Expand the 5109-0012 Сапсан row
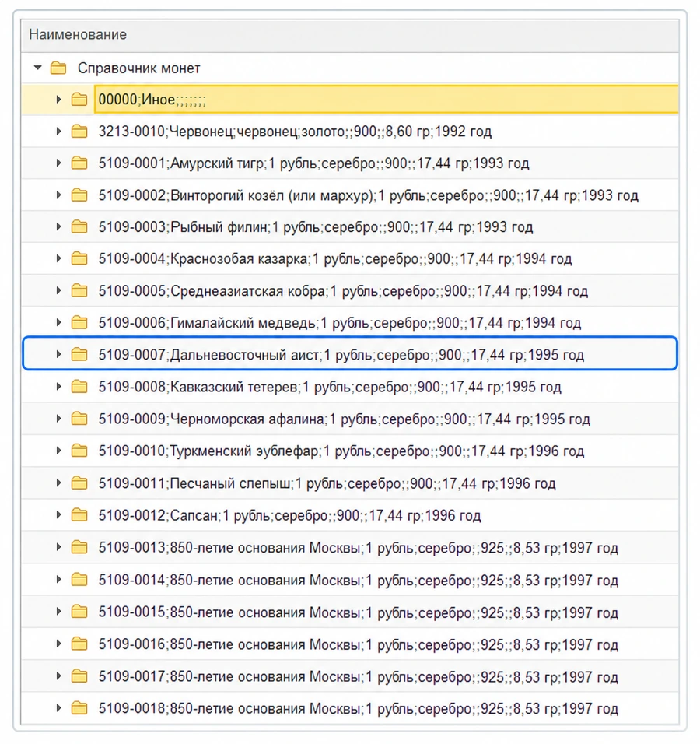700x744 pixels. point(58,515)
